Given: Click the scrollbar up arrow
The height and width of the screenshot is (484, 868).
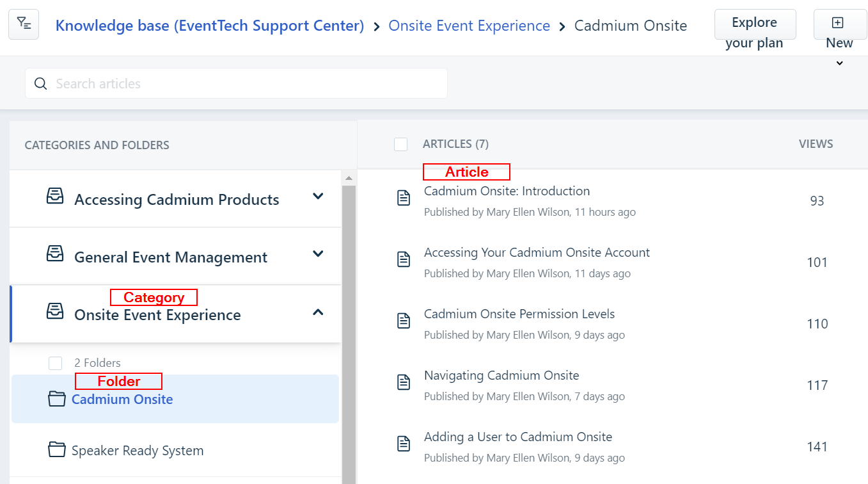Looking at the screenshot, I should 349,178.
